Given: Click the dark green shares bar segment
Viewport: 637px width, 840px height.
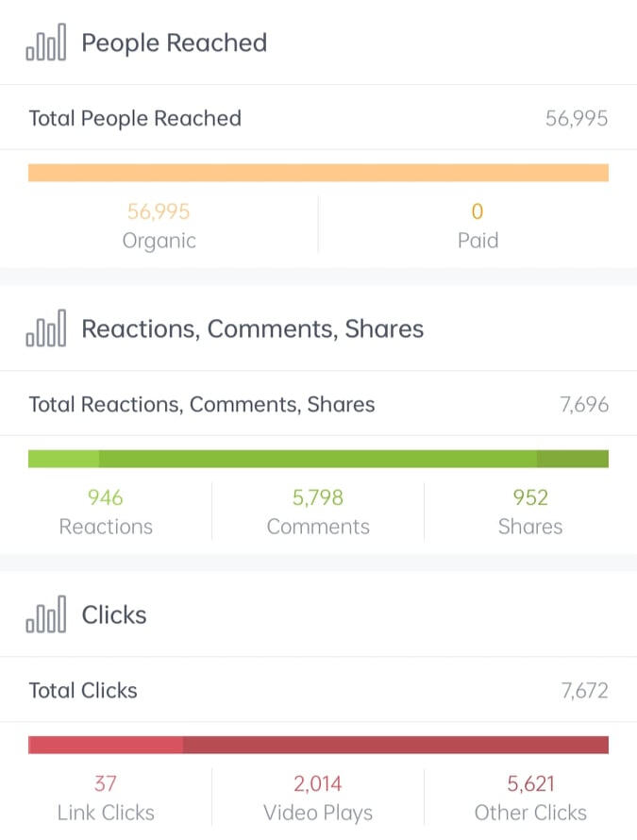Looking at the screenshot, I should [x=573, y=460].
